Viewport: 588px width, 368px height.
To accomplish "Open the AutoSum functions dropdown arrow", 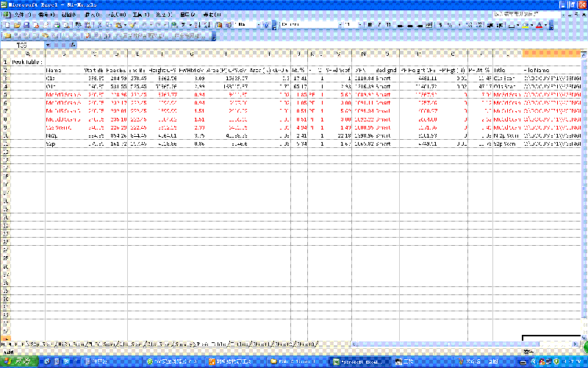I will click(x=190, y=25).
